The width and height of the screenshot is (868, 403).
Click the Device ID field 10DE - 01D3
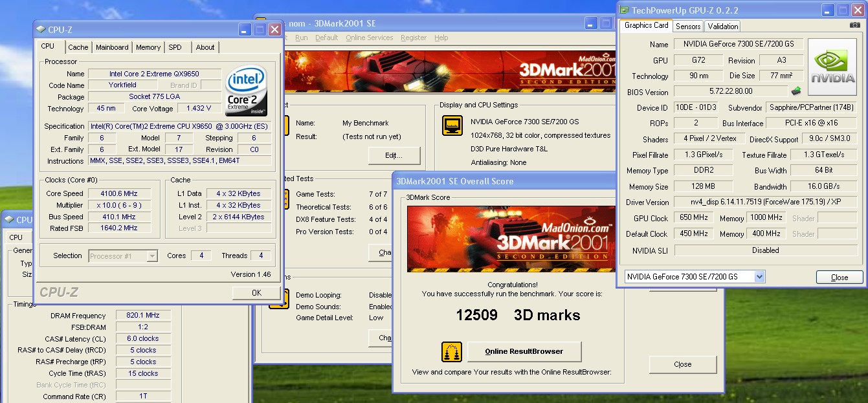(695, 107)
